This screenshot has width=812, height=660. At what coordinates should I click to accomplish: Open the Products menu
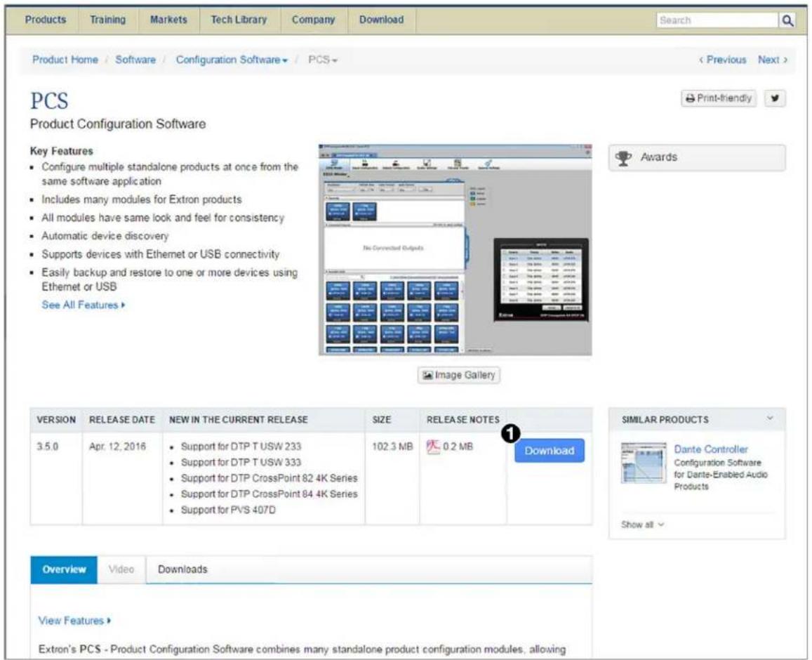click(x=46, y=20)
